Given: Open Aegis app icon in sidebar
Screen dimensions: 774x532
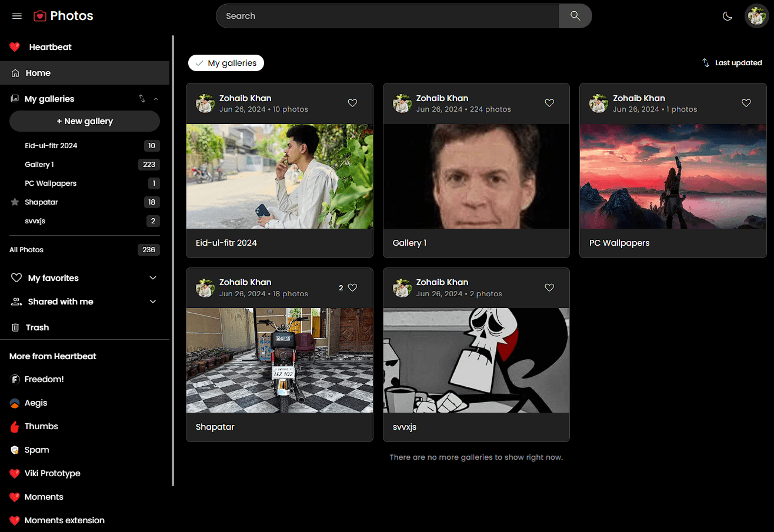Looking at the screenshot, I should click(15, 403).
